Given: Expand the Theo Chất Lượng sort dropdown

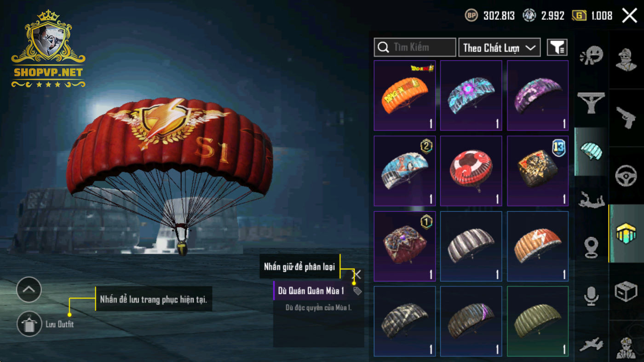Looking at the screenshot, I should 499,47.
